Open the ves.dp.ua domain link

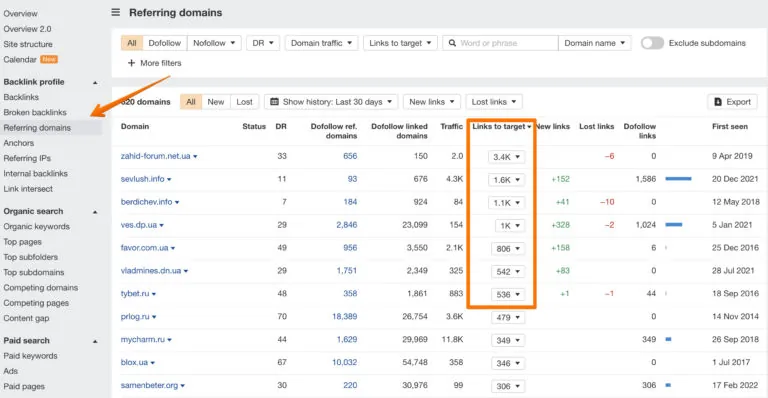139,225
